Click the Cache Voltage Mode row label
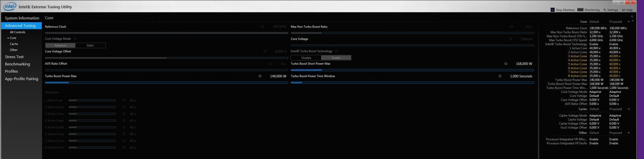Viewport: 644px width, 159px height. (573, 115)
